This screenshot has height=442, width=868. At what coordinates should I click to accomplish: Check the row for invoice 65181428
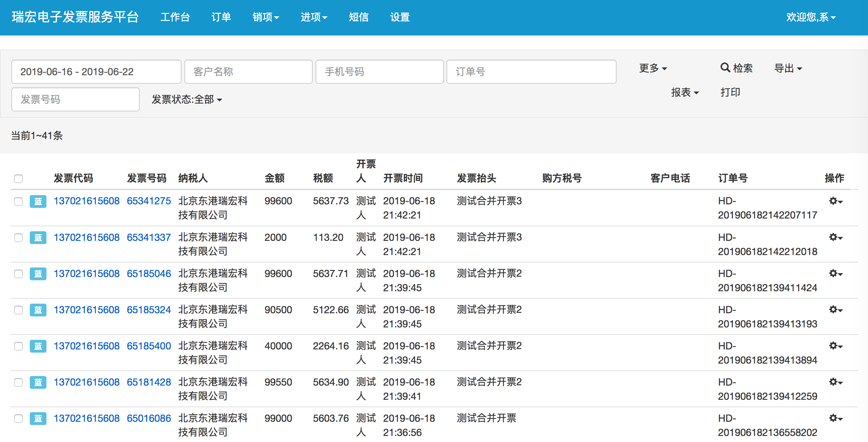(x=18, y=382)
